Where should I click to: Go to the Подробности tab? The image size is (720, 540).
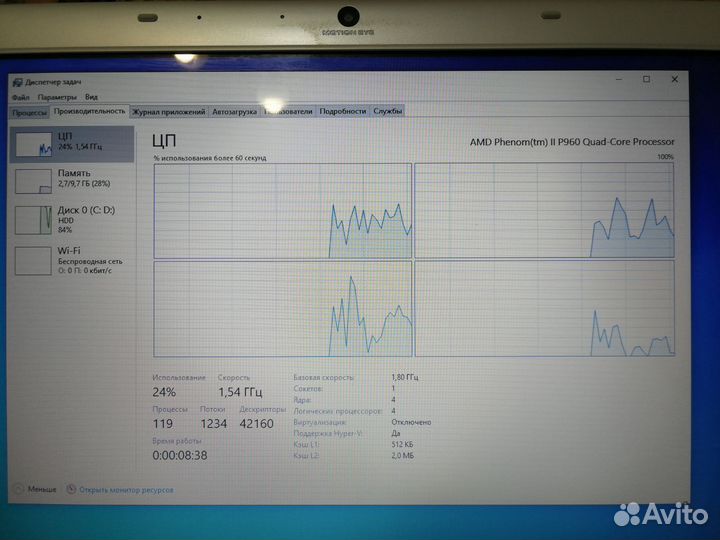click(x=343, y=111)
